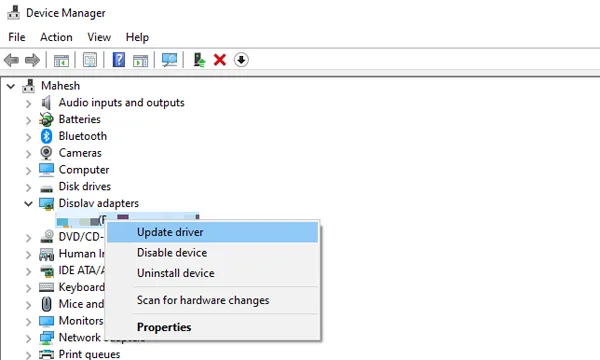Expand the Monitors category arrow
The image size is (600, 360).
coord(28,322)
